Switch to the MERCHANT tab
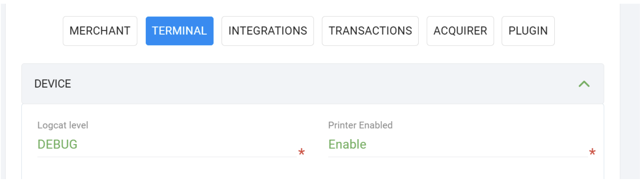644x184 pixels. (100, 31)
